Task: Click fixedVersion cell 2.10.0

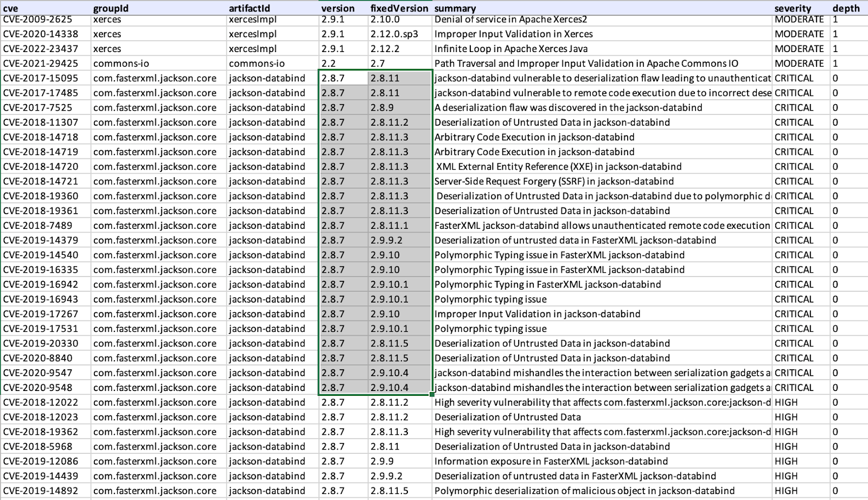Action: [x=400, y=20]
